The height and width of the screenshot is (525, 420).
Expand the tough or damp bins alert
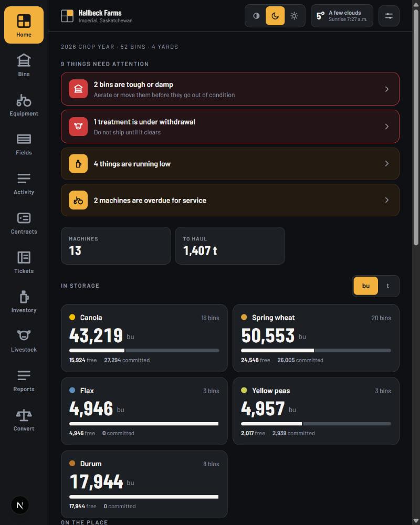(230, 89)
